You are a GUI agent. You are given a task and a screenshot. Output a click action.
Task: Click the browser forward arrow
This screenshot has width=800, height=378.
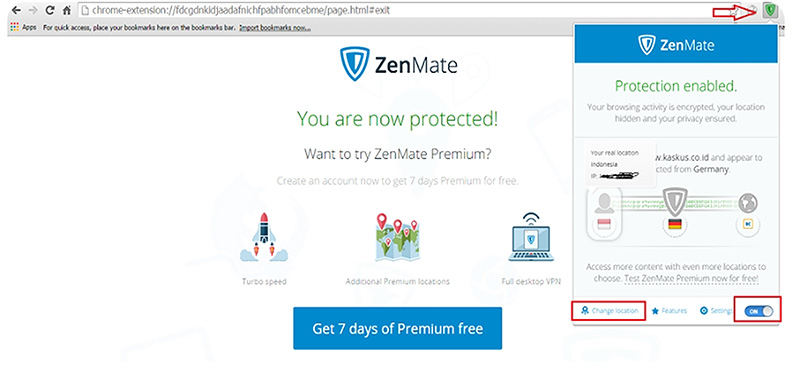33,10
